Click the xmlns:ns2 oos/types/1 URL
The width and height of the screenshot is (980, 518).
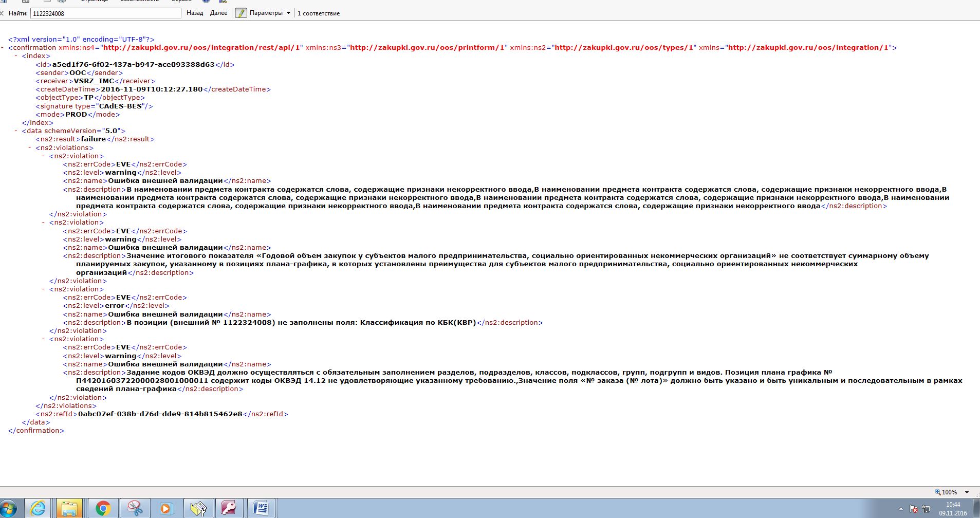pos(623,48)
